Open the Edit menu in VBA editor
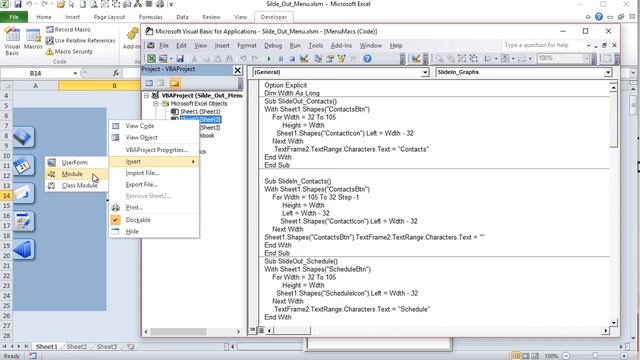This screenshot has height=360, width=640. (181, 45)
